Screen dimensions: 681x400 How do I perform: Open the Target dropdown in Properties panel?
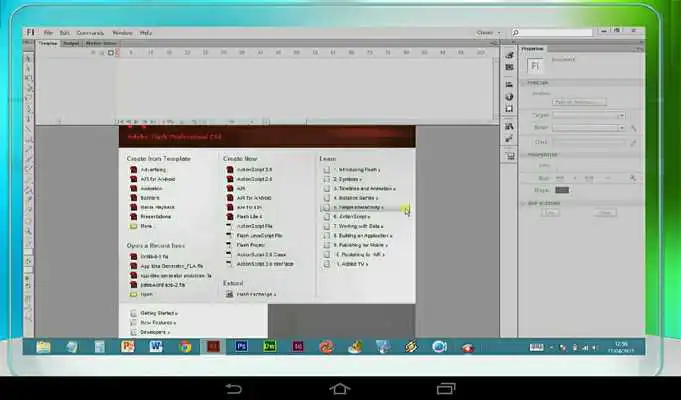[x=588, y=116]
